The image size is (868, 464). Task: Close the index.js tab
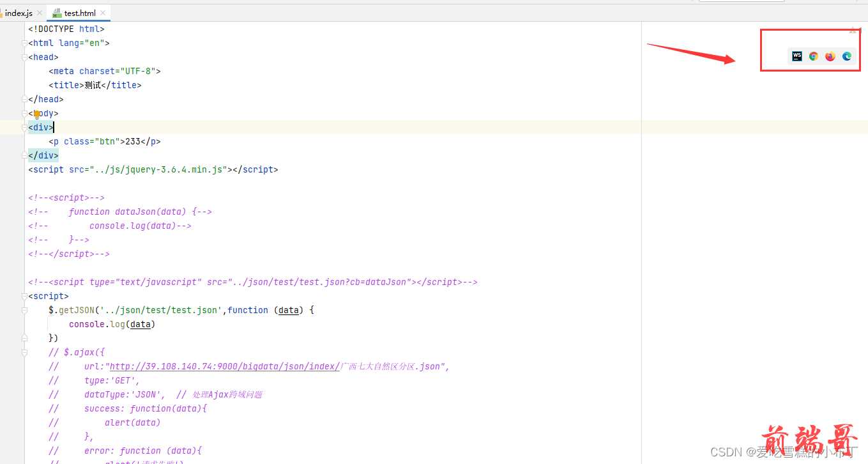40,13
